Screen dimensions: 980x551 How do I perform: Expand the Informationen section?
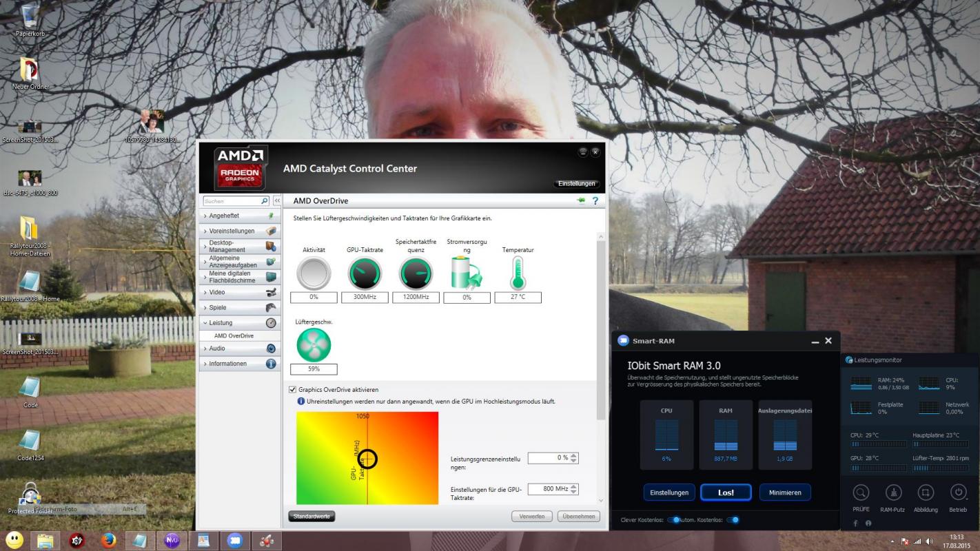coord(240,364)
